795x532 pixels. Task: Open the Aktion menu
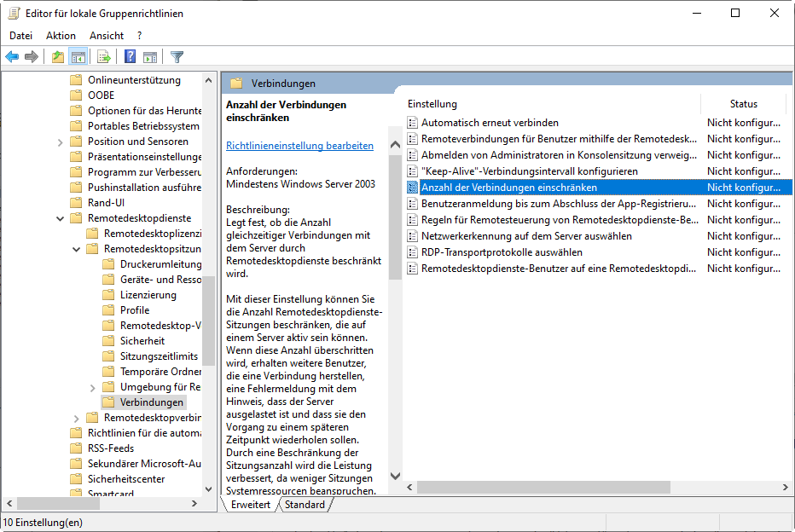coord(61,36)
